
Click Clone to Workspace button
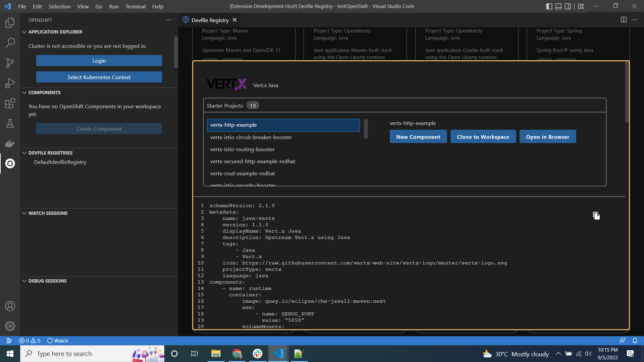(483, 137)
